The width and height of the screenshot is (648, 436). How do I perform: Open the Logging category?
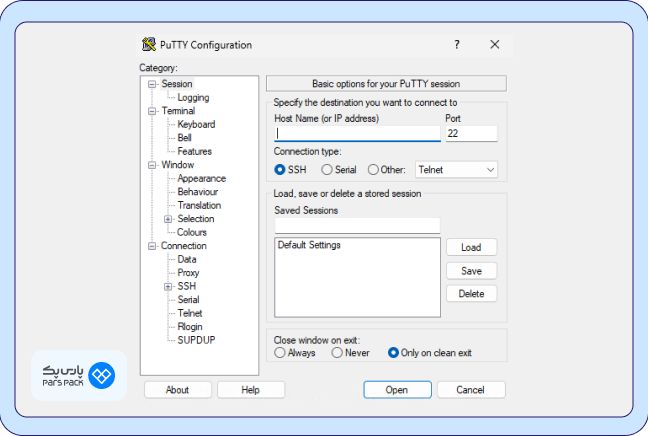click(x=193, y=98)
